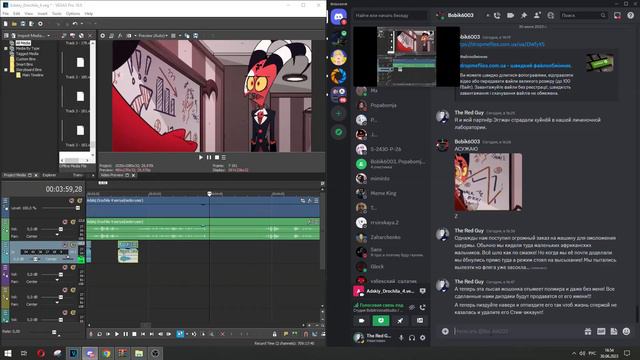Click the timeline transport Stop button
The height and width of the screenshot is (360, 640).
tap(134, 334)
